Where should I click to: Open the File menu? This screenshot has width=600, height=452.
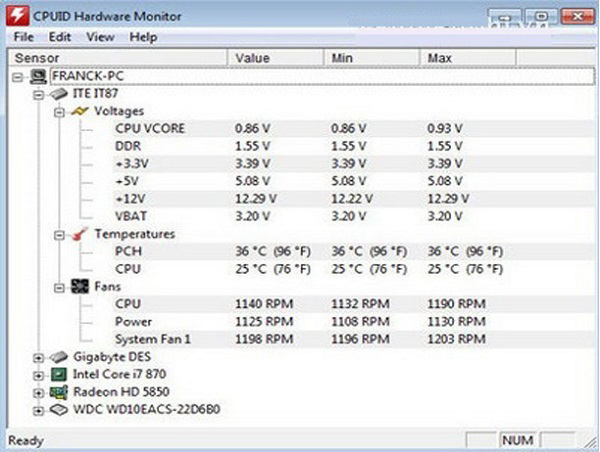(x=23, y=37)
